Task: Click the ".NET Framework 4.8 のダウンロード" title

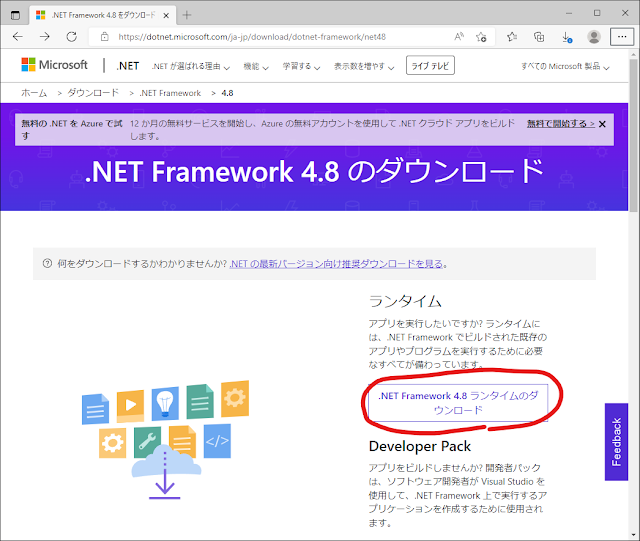Action: point(314,171)
